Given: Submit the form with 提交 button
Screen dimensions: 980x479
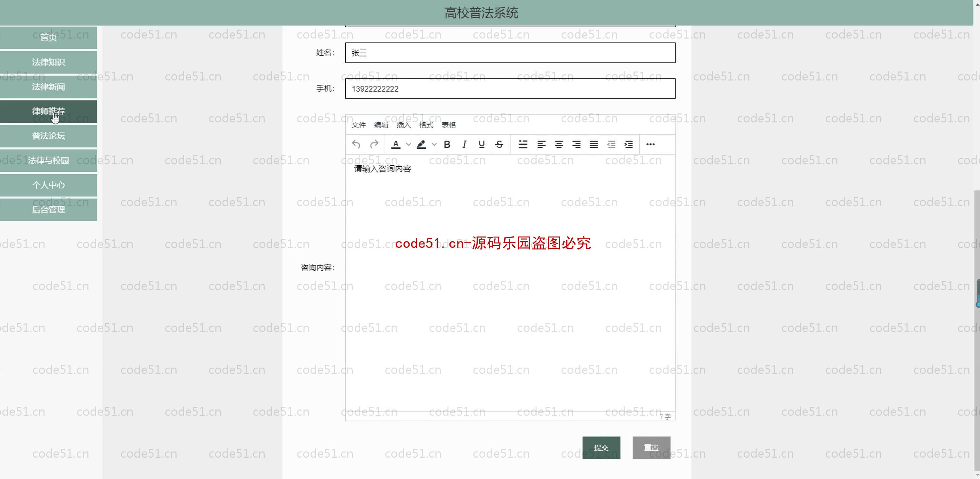Looking at the screenshot, I should pyautogui.click(x=601, y=448).
